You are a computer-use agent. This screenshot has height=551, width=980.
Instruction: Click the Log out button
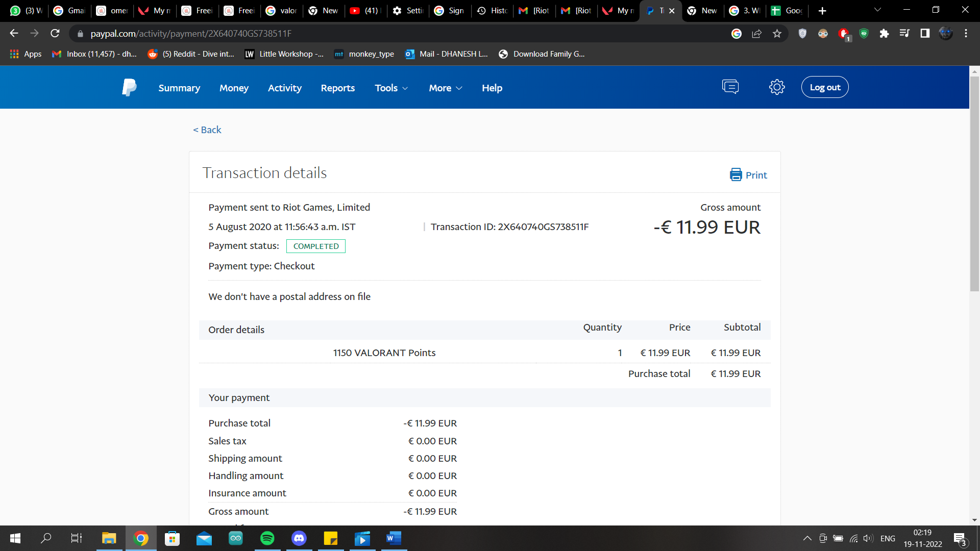coord(825,87)
